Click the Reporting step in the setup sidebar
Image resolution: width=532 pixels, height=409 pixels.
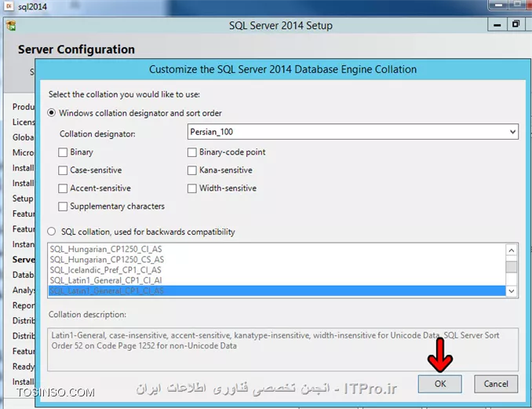click(x=23, y=305)
